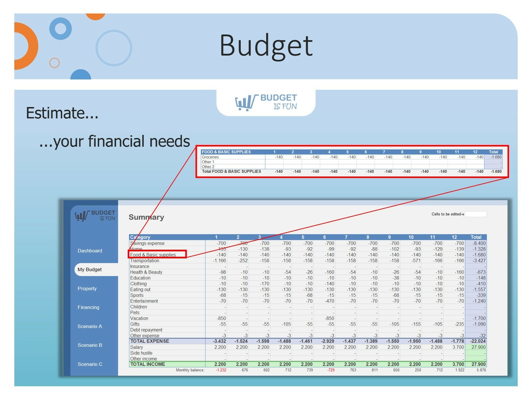Viewport: 532px width, 399px height.
Task: Click 'FOOD & BASIC SUPPLIES' header in detail table
Action: (x=226, y=152)
